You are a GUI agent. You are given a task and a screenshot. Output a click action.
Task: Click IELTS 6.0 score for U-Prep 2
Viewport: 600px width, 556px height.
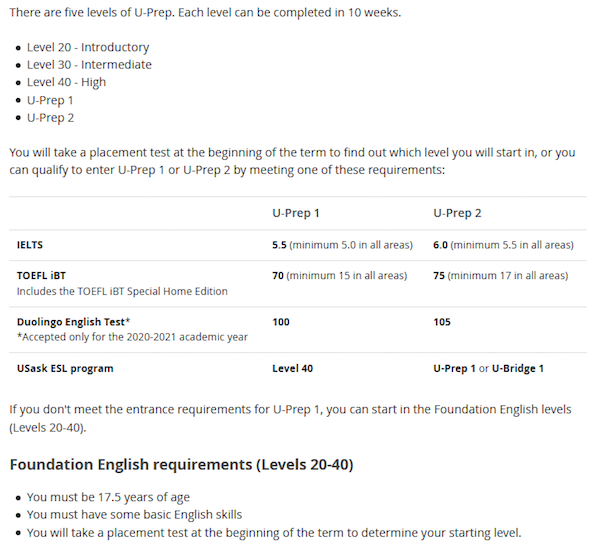click(440, 245)
